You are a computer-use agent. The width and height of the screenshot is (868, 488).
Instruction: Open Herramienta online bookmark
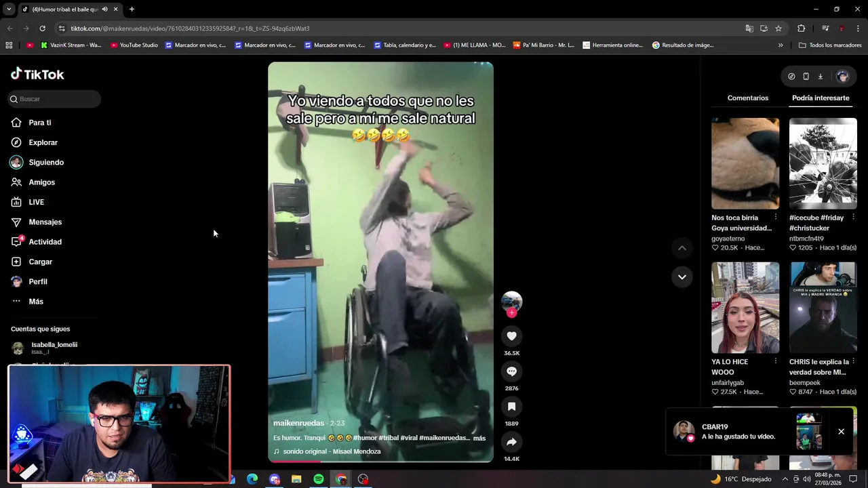[x=612, y=45]
